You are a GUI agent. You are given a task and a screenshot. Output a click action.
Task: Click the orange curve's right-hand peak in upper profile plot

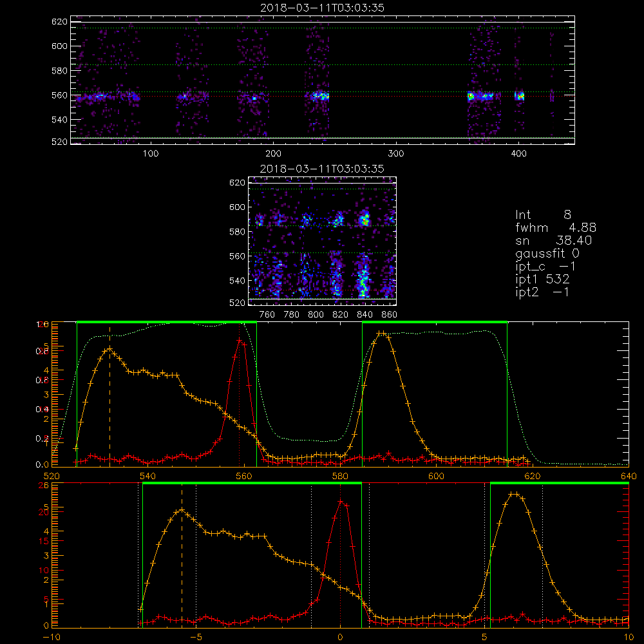382,333
